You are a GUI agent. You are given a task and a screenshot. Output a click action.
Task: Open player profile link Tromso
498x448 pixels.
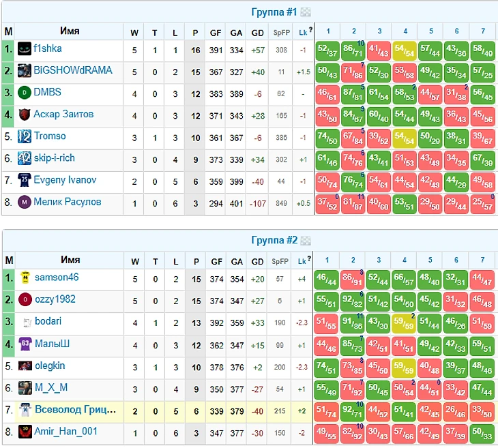pos(50,136)
